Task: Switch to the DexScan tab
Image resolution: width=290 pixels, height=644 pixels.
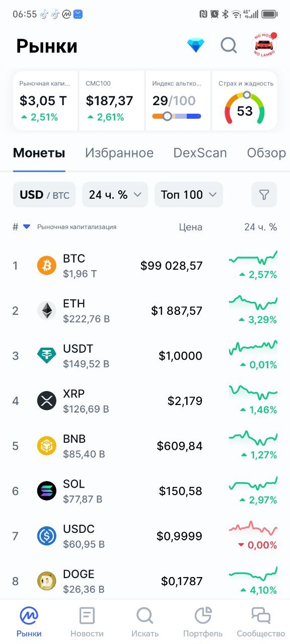Action: [x=200, y=153]
